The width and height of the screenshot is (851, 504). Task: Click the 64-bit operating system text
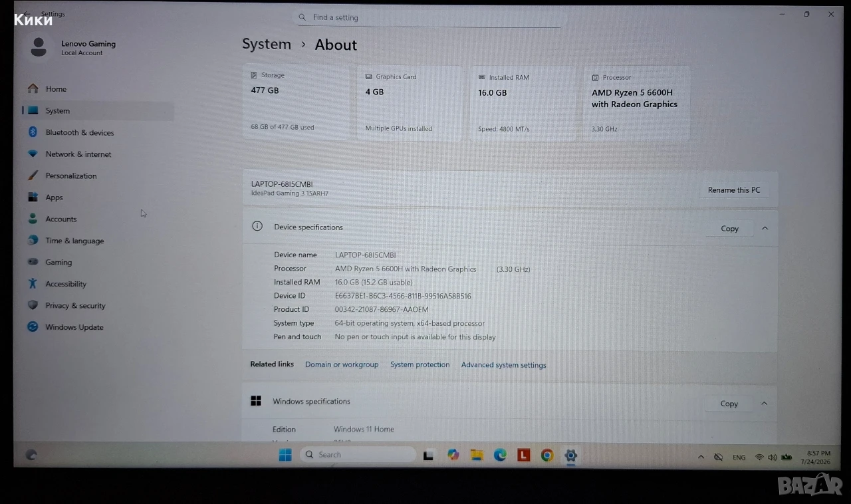(410, 323)
